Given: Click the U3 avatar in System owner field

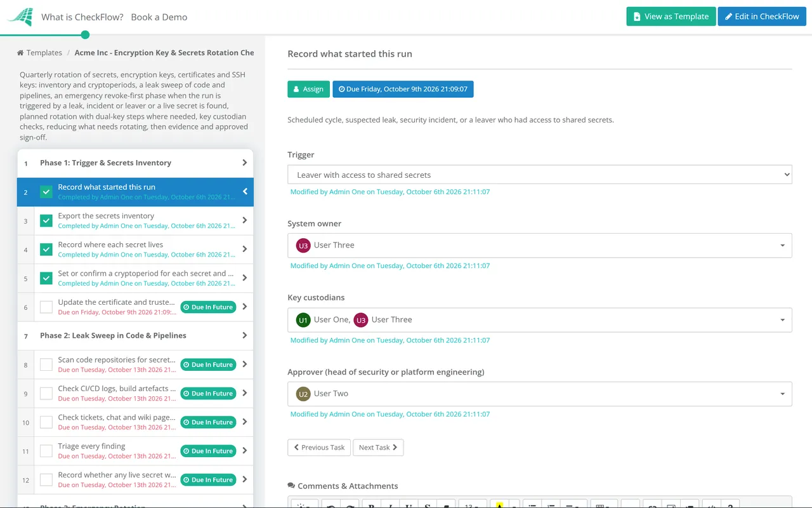Looking at the screenshot, I should 303,245.
